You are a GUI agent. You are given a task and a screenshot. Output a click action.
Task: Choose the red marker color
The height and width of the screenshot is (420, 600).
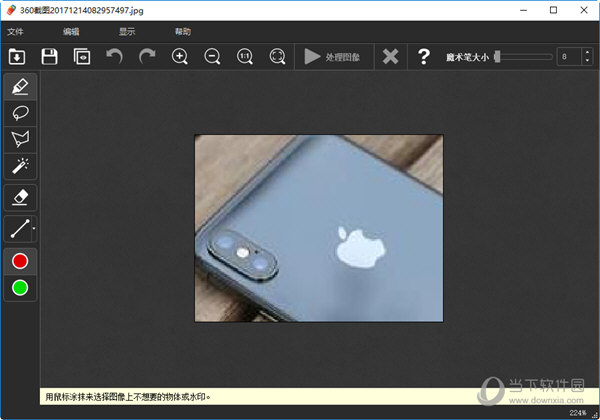20,261
